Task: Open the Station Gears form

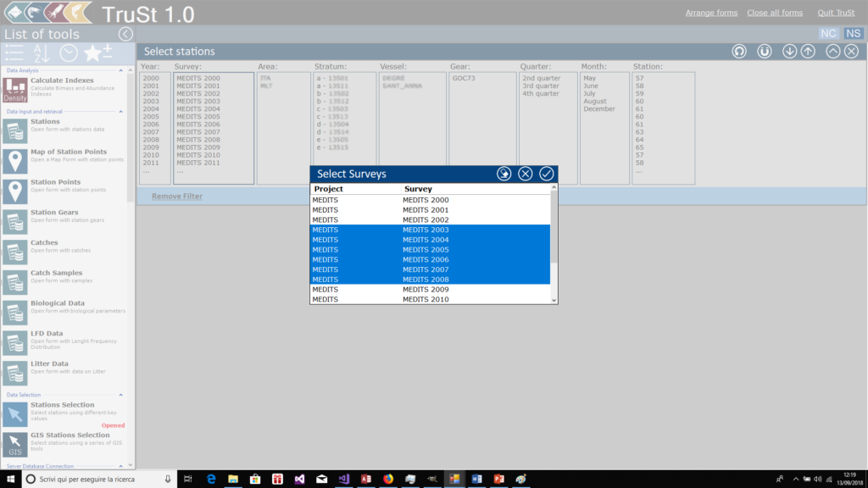Action: pyautogui.click(x=15, y=222)
